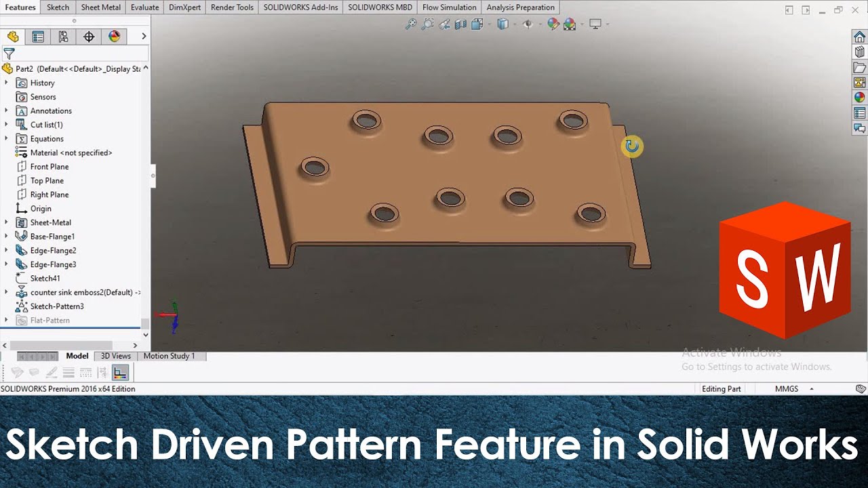The image size is (868, 488).
Task: Expand the counter sink emboss2 feature
Action: [x=6, y=292]
